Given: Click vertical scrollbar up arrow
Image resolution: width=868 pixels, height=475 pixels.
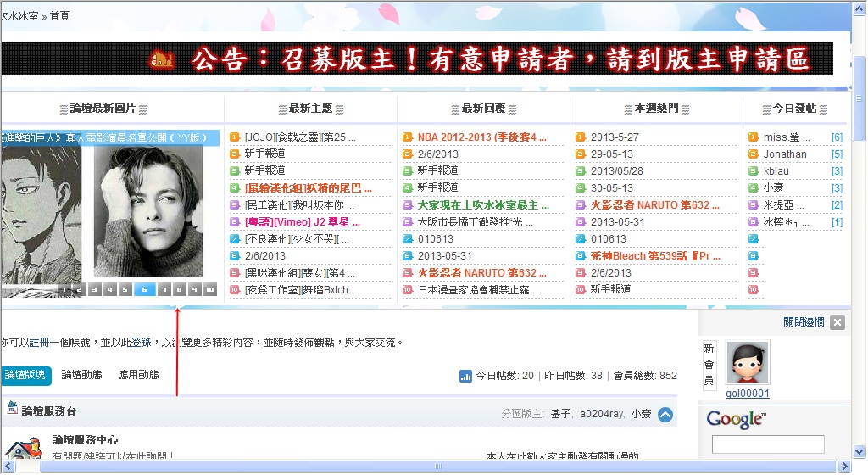Looking at the screenshot, I should pyautogui.click(x=860, y=9).
